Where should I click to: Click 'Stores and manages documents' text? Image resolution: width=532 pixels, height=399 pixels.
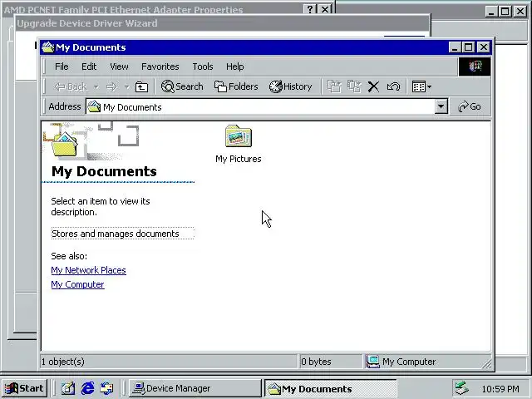pyautogui.click(x=115, y=234)
